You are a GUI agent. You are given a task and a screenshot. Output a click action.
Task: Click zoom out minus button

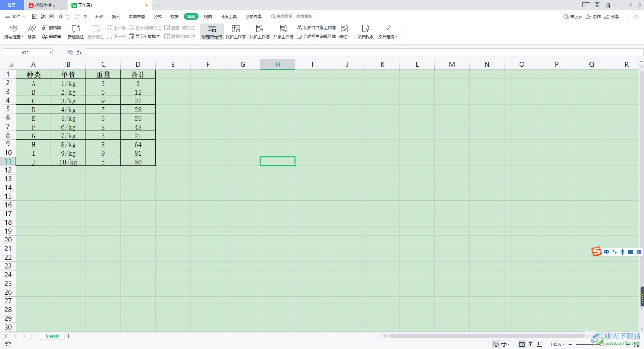click(x=570, y=344)
